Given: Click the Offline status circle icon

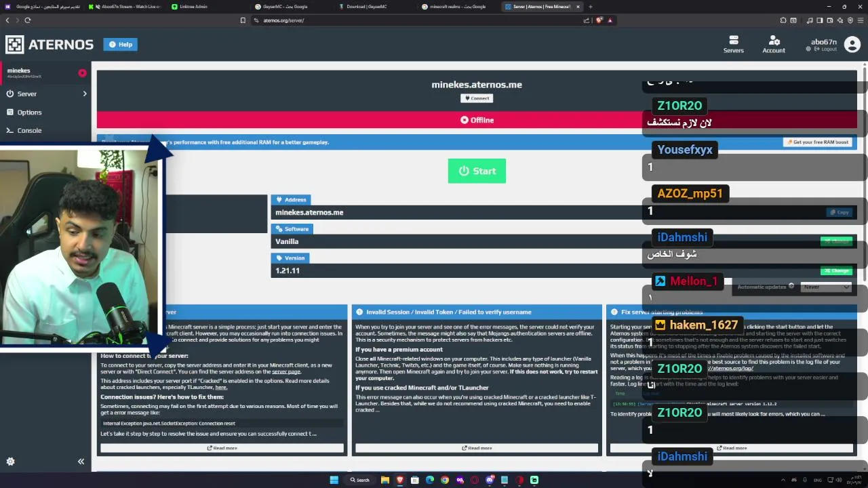Looking at the screenshot, I should coord(465,120).
